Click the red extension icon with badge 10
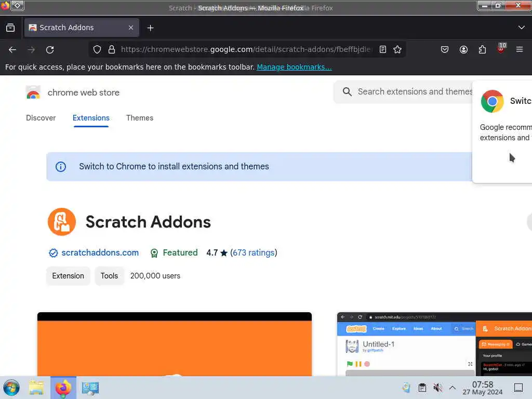This screenshot has width=532, height=399. (501, 48)
